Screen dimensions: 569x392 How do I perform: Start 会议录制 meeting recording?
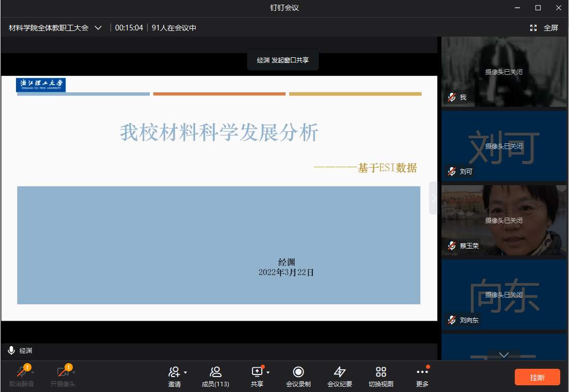tap(298, 372)
